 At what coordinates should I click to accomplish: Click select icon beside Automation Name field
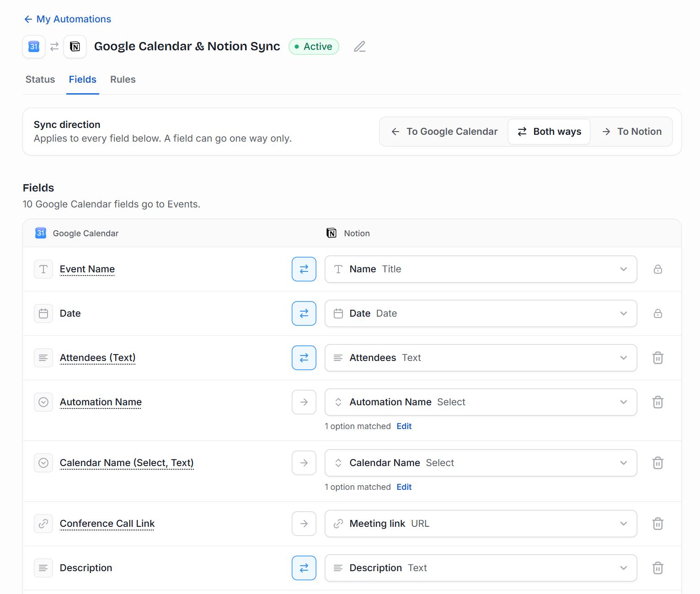(43, 402)
